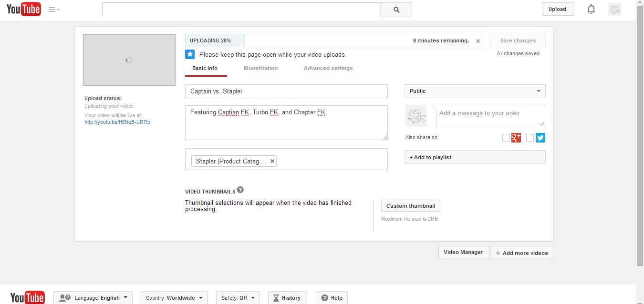Screen dimensions: 644x304
Task: Click the account avatar in header
Action: coord(614,10)
